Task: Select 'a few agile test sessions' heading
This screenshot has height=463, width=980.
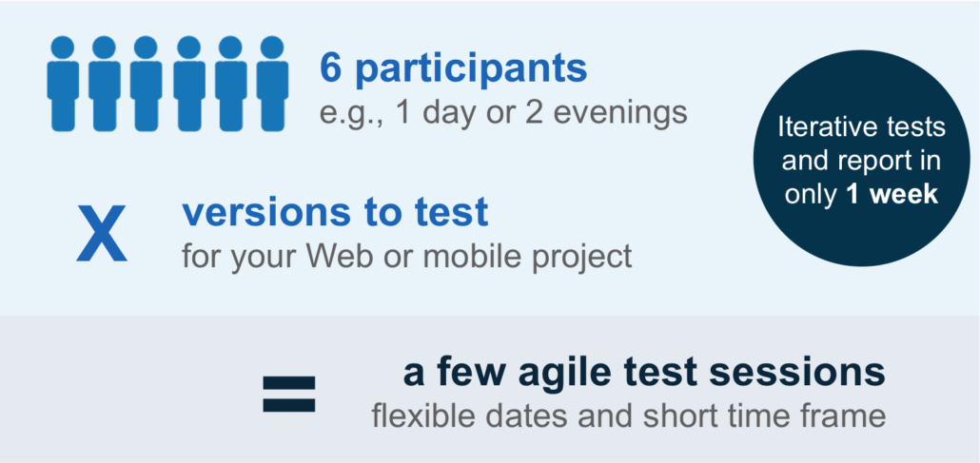Action: coord(644,375)
